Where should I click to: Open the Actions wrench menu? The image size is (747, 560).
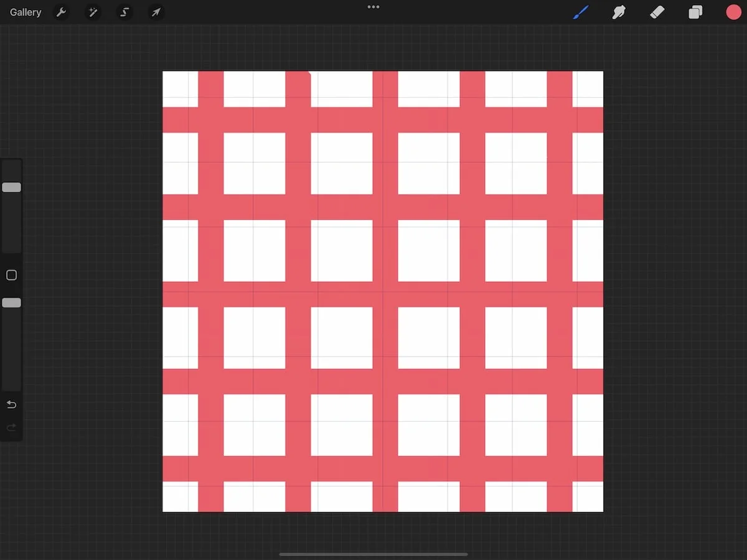point(61,12)
